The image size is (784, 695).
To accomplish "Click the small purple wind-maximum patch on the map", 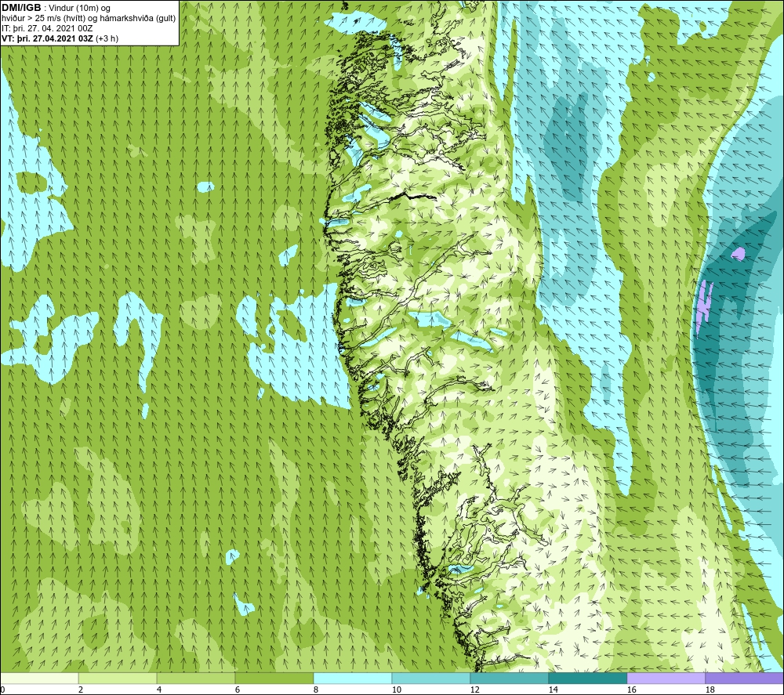I will 738,255.
